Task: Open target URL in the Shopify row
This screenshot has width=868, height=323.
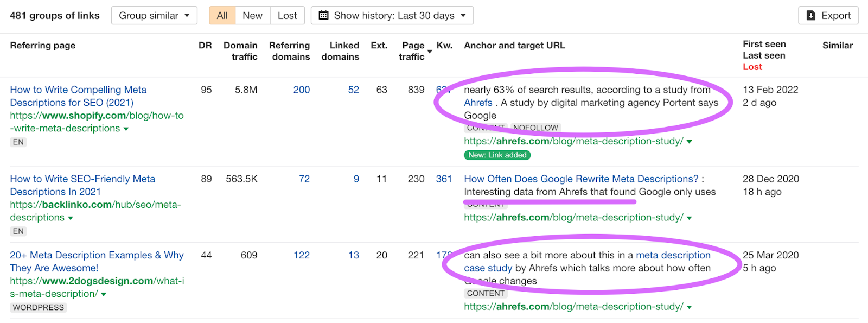Action: pos(573,141)
